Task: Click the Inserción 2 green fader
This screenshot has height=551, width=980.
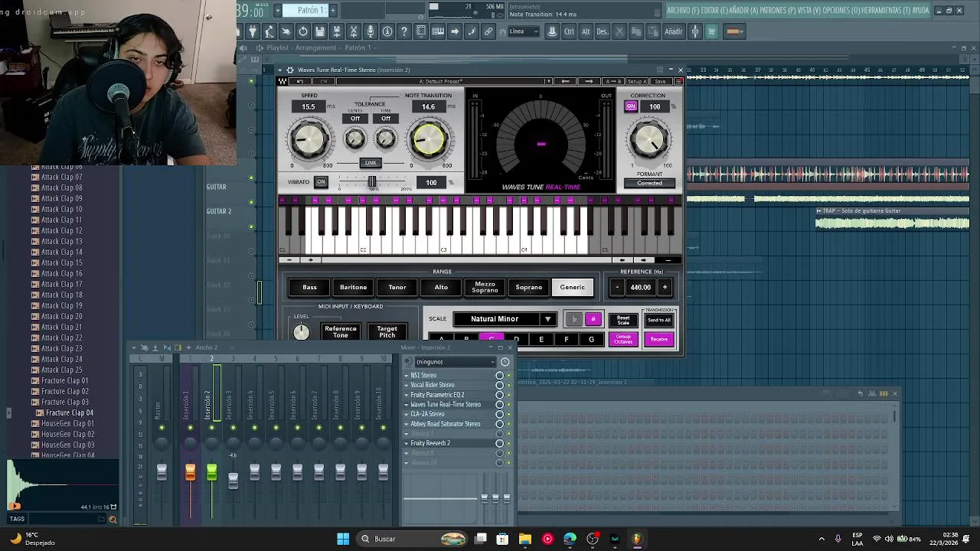Action: point(211,473)
